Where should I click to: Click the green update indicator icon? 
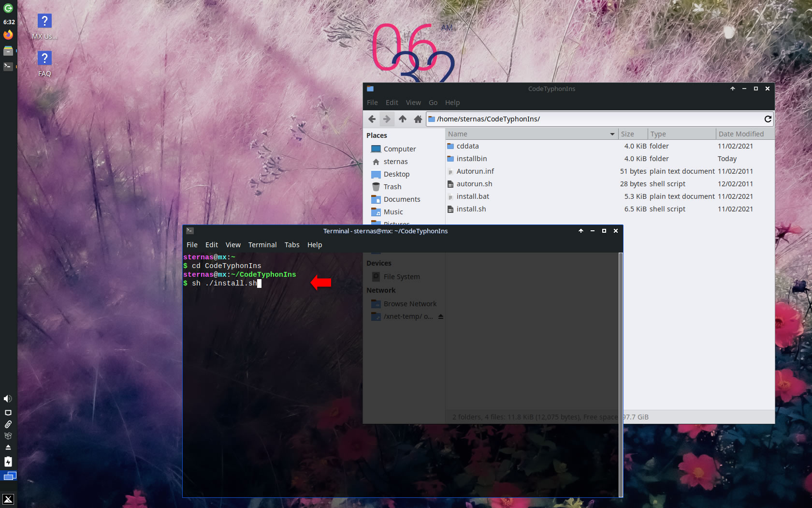pos(8,8)
